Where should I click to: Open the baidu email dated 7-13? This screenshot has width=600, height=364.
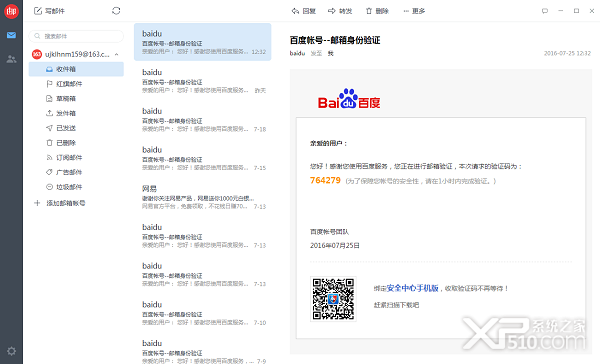click(x=202, y=235)
